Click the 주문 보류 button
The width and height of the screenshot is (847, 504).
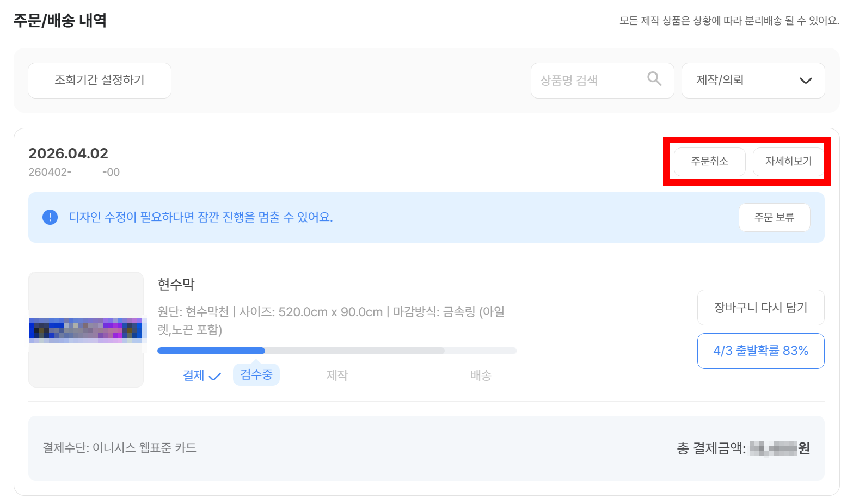[774, 217]
